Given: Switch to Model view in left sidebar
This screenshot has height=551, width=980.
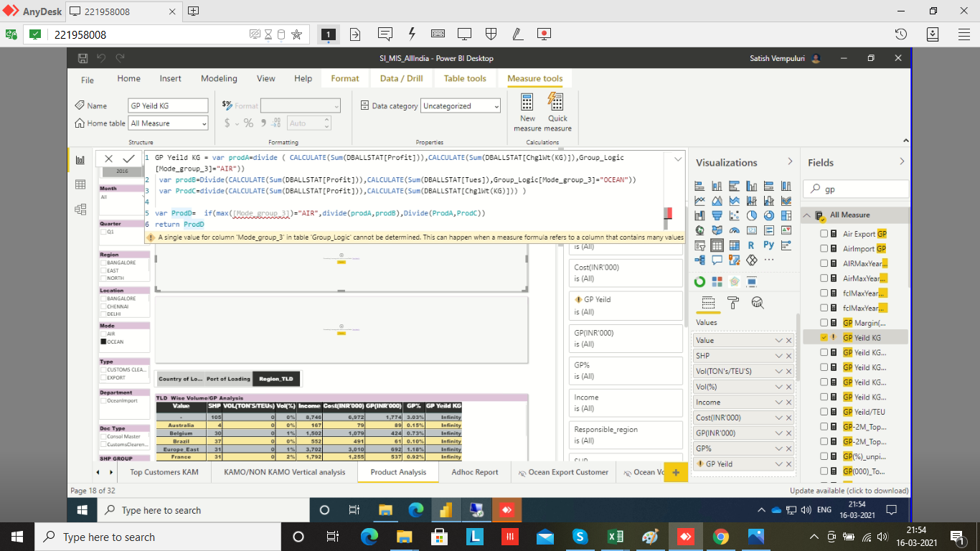Looking at the screenshot, I should [80, 209].
